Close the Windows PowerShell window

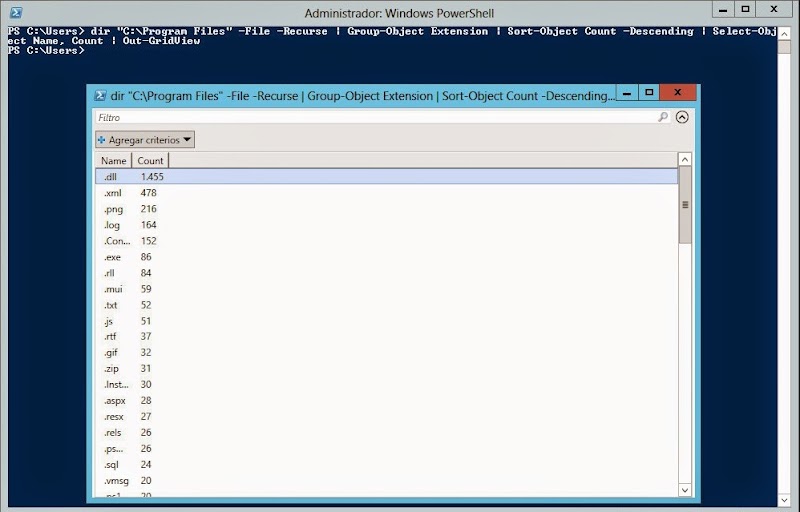(x=774, y=9)
